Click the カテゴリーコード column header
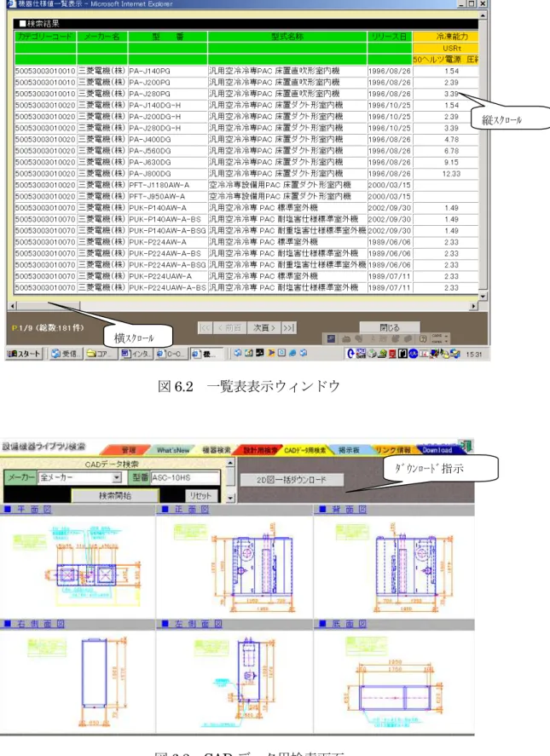 [45, 37]
